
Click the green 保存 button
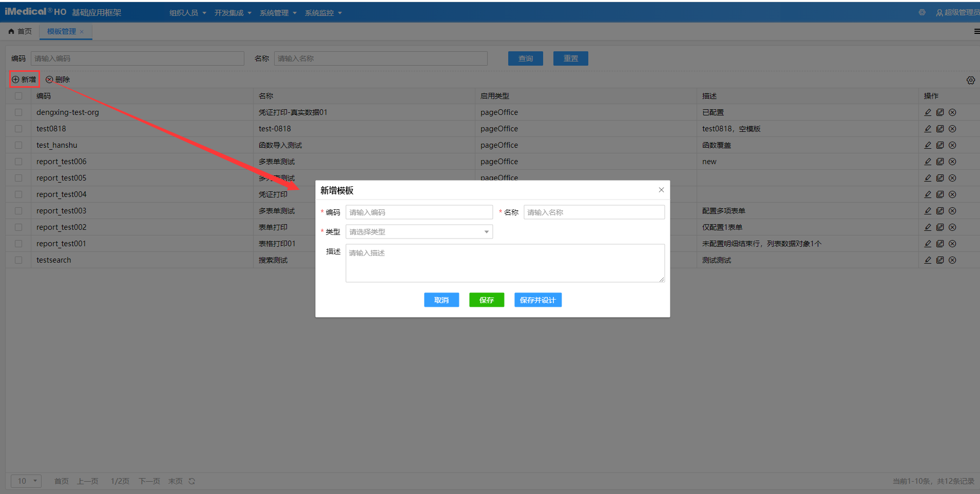point(486,300)
